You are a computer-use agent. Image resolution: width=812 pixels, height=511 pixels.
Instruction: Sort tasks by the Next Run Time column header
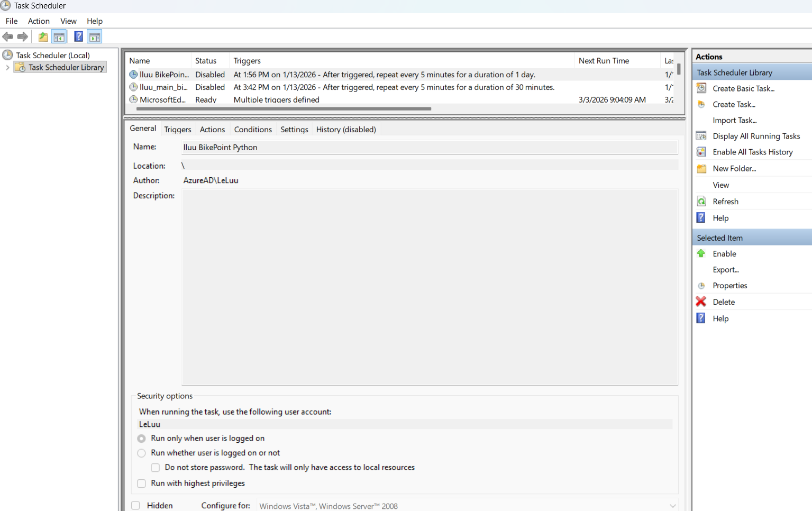click(617, 61)
